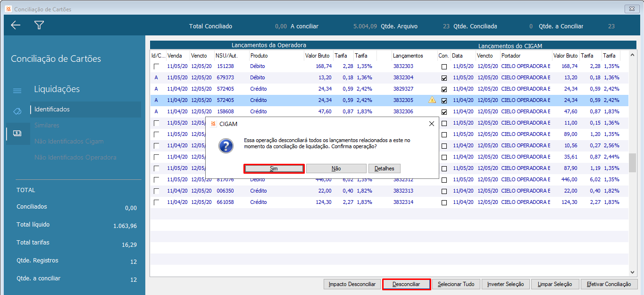
Task: Open the Identificados section
Action: (x=52, y=110)
